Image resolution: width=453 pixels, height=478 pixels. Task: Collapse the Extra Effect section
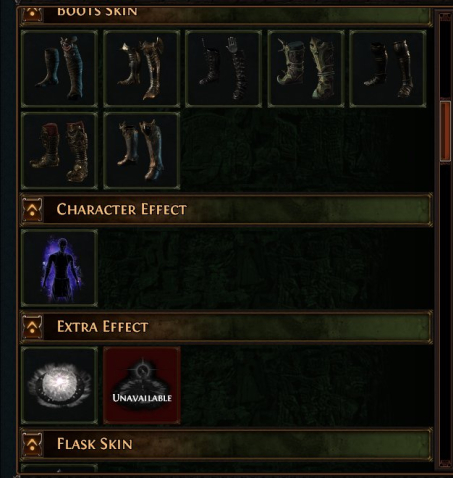coord(32,327)
